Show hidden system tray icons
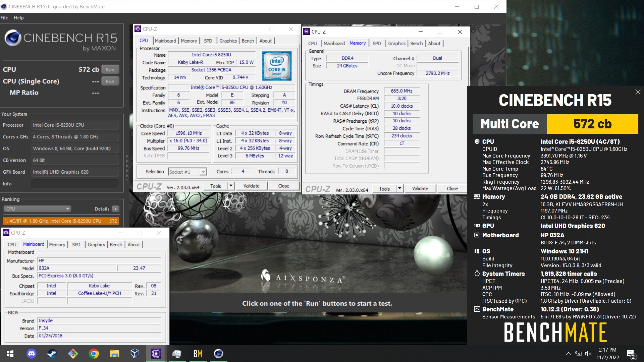 click(x=568, y=354)
